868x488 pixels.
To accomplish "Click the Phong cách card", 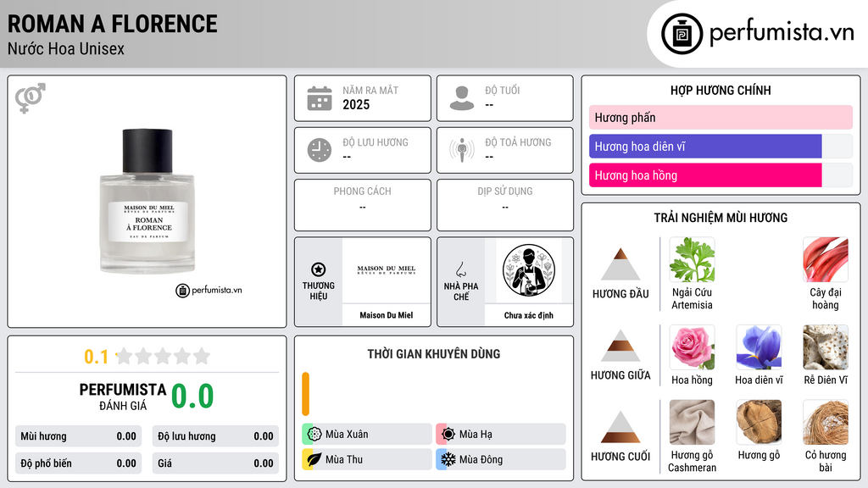I will click(363, 205).
